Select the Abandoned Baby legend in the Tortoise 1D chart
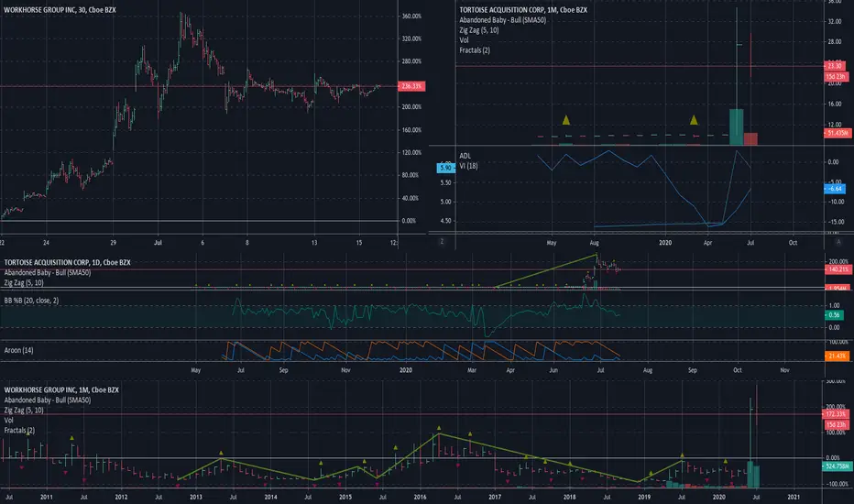Image resolution: width=854 pixels, height=504 pixels. 47,272
